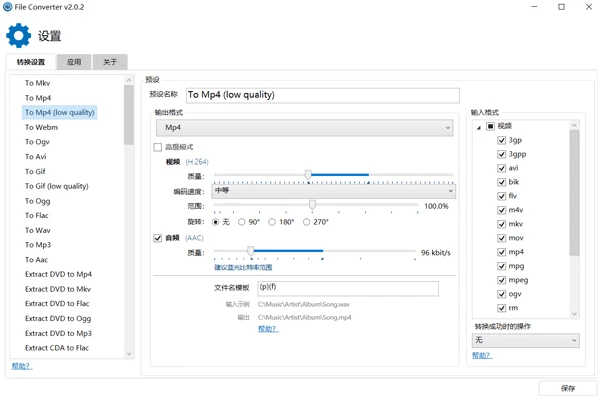Uncheck the 3gpp input format
The image size is (600, 400).
(x=502, y=154)
